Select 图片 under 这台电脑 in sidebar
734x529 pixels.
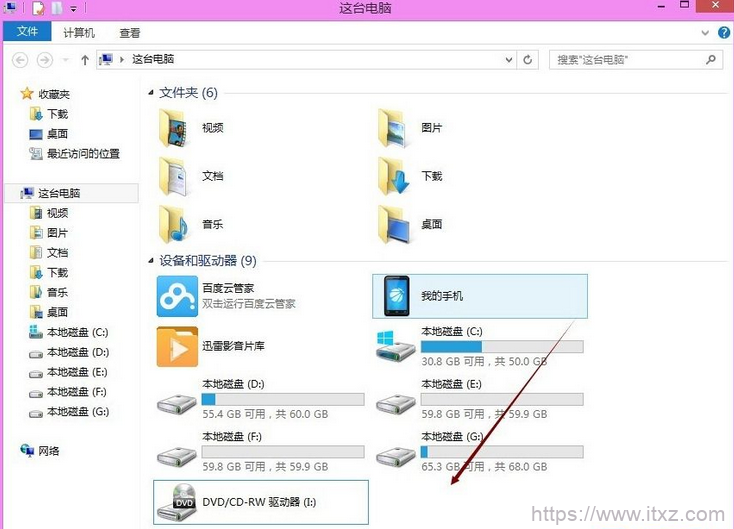(49, 233)
